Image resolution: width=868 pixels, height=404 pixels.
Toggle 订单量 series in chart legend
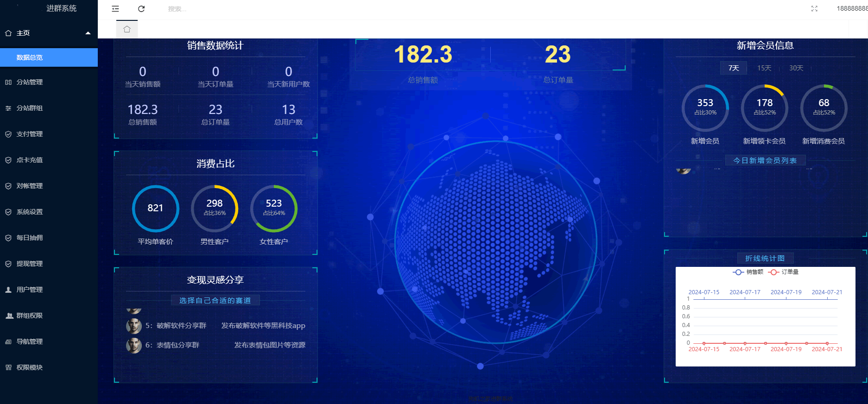(783, 272)
